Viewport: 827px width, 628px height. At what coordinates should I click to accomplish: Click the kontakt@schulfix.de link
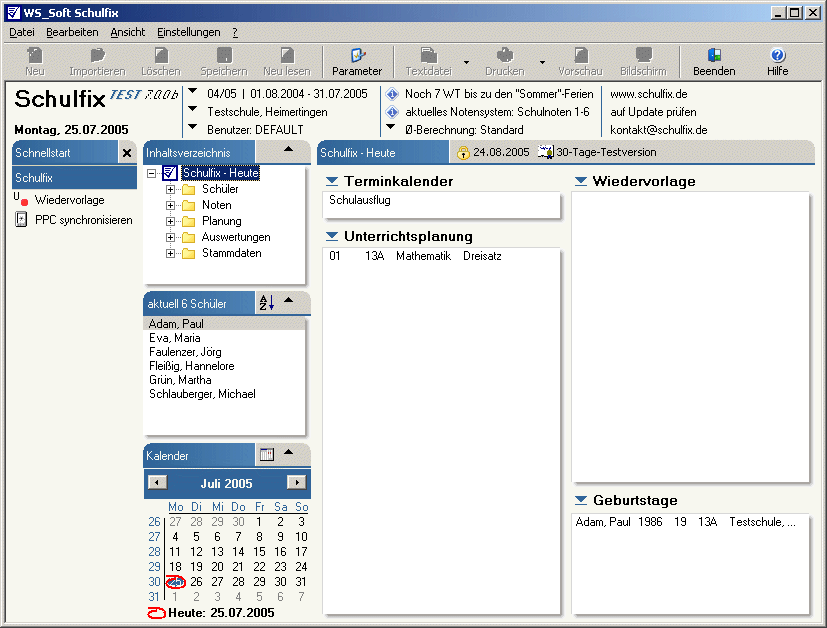(x=659, y=130)
